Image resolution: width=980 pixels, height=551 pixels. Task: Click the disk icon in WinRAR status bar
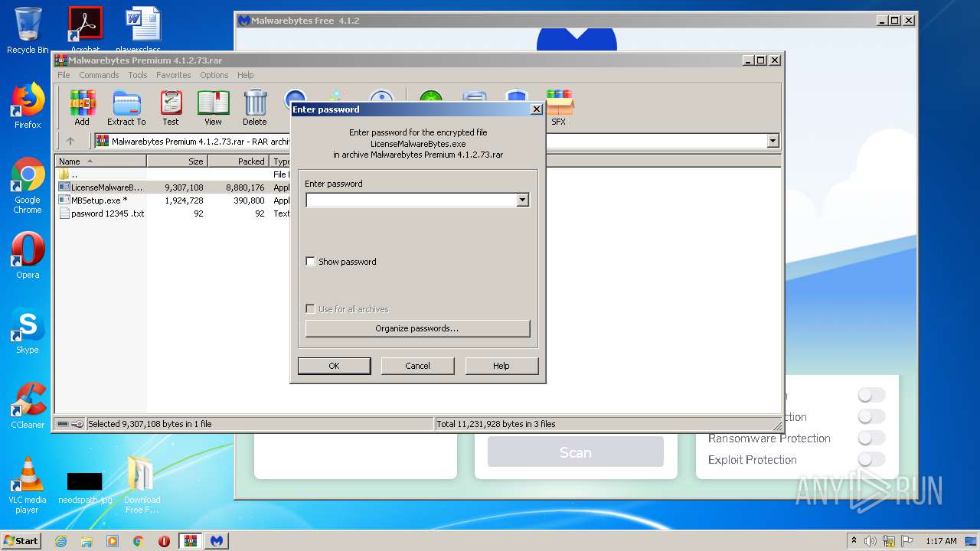click(x=63, y=424)
